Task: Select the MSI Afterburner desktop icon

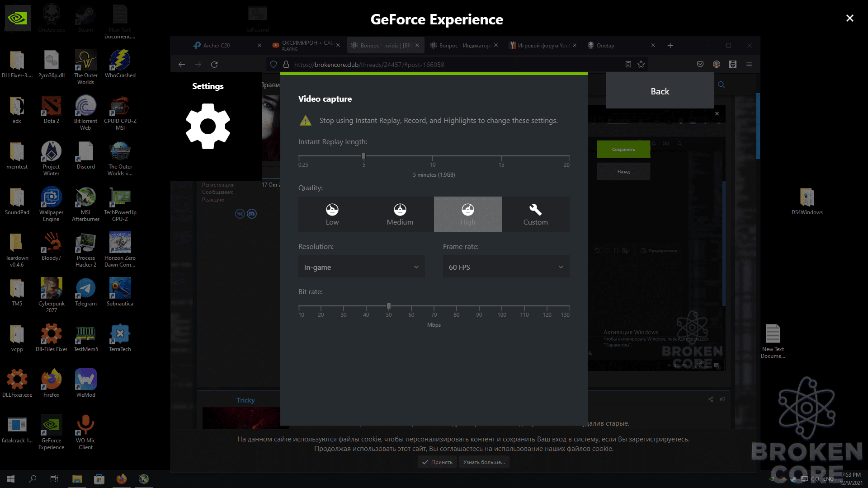Action: pyautogui.click(x=86, y=204)
